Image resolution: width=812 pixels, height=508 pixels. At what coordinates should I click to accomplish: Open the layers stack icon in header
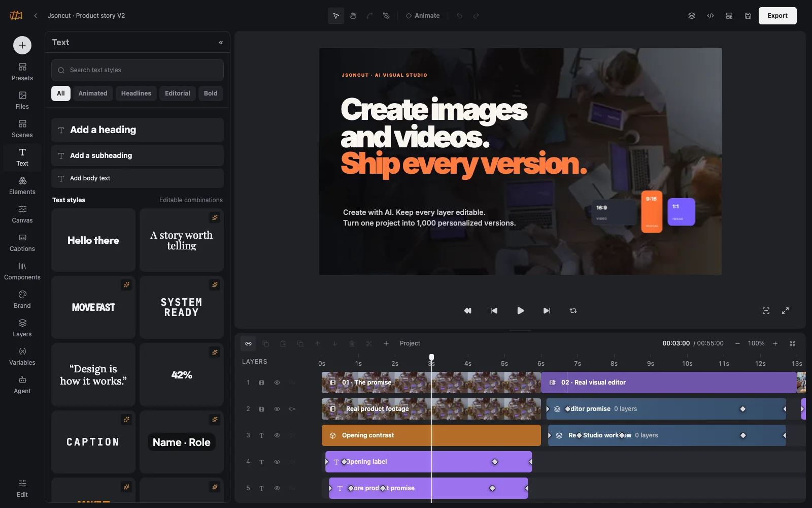[692, 16]
